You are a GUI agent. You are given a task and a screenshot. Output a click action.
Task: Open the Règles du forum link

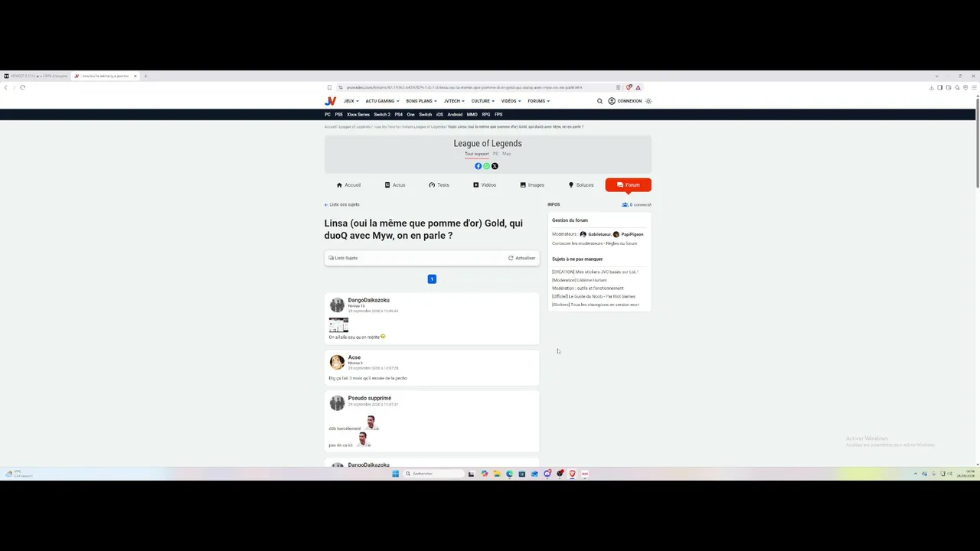pyautogui.click(x=621, y=243)
